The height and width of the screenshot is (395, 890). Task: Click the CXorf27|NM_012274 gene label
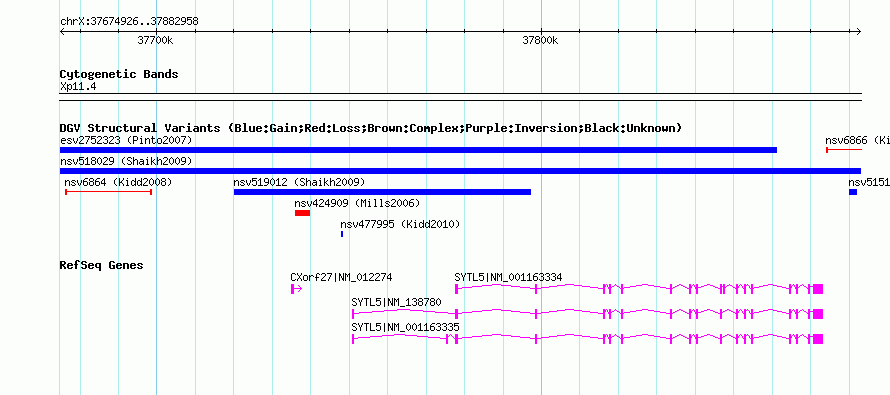pyautogui.click(x=341, y=278)
